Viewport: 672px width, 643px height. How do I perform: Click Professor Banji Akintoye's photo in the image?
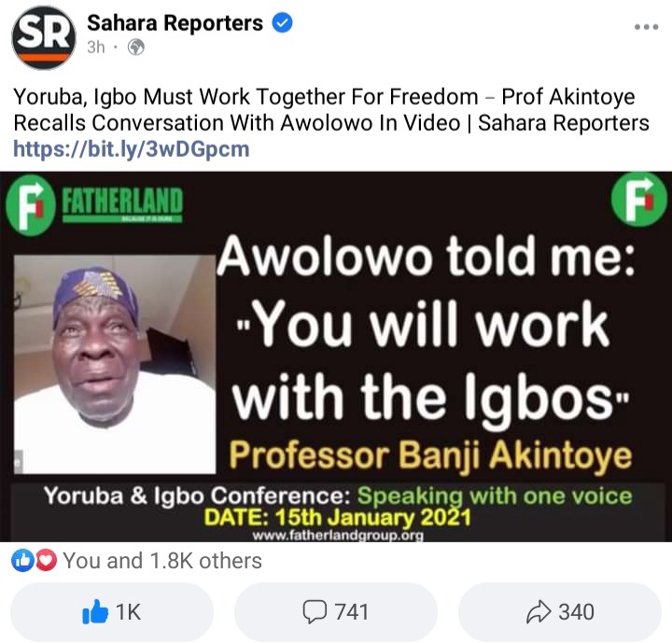(115, 364)
